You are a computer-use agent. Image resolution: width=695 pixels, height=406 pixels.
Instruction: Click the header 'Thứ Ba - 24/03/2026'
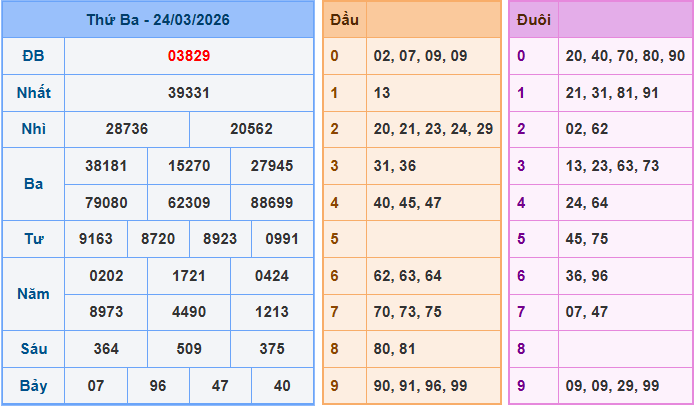pyautogui.click(x=158, y=20)
